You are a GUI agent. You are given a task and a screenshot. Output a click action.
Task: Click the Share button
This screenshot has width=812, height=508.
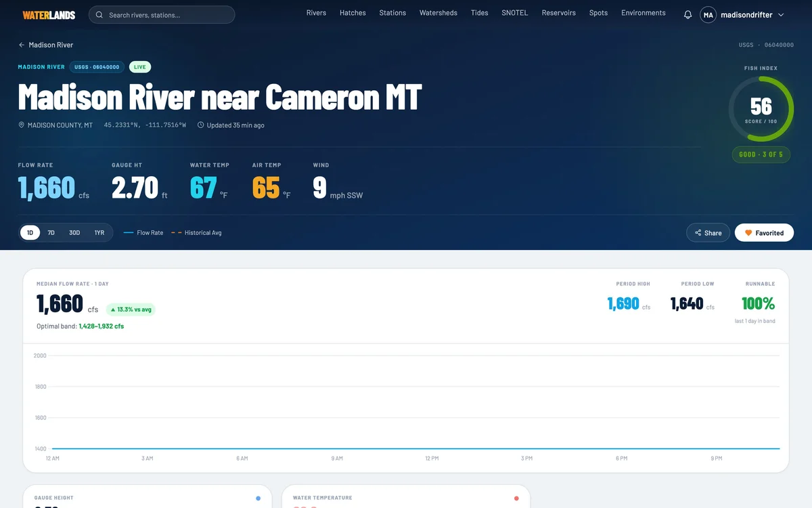point(708,233)
